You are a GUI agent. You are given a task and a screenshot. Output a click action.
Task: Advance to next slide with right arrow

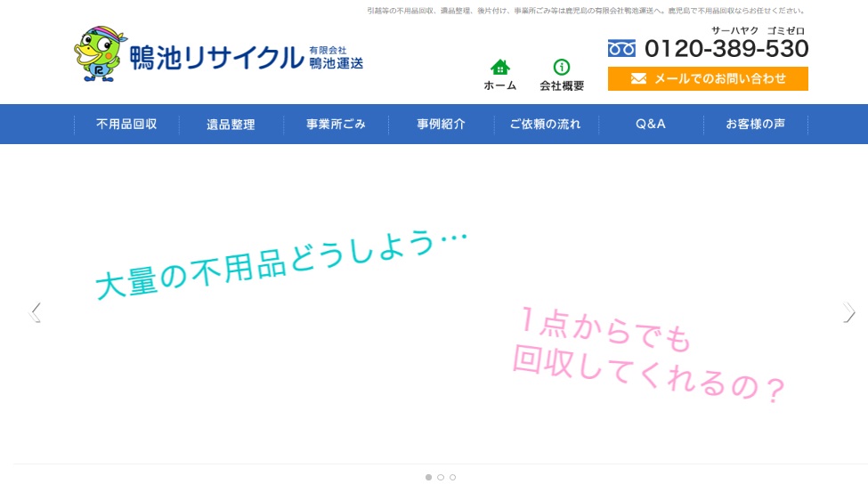coord(848,312)
